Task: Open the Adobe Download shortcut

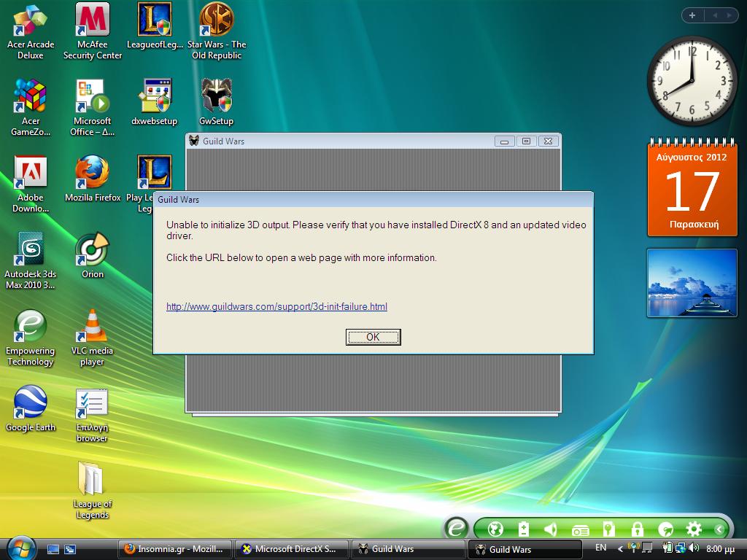Action: [31, 184]
